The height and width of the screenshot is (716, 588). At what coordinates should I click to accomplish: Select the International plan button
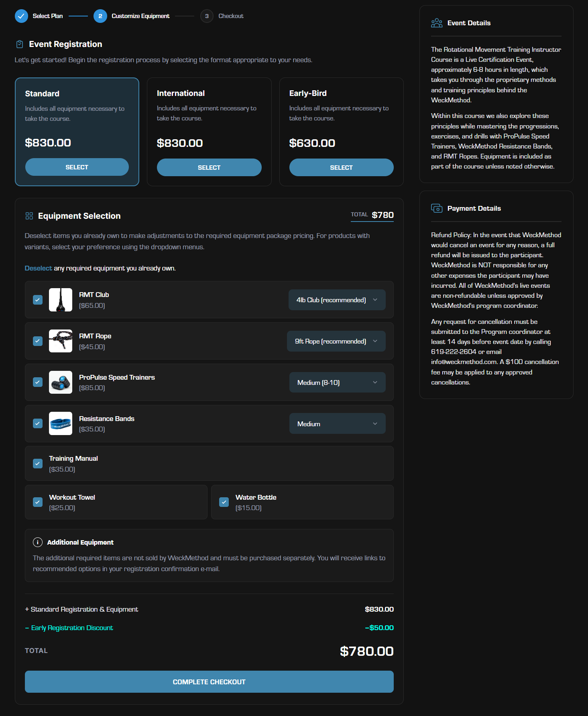(209, 167)
